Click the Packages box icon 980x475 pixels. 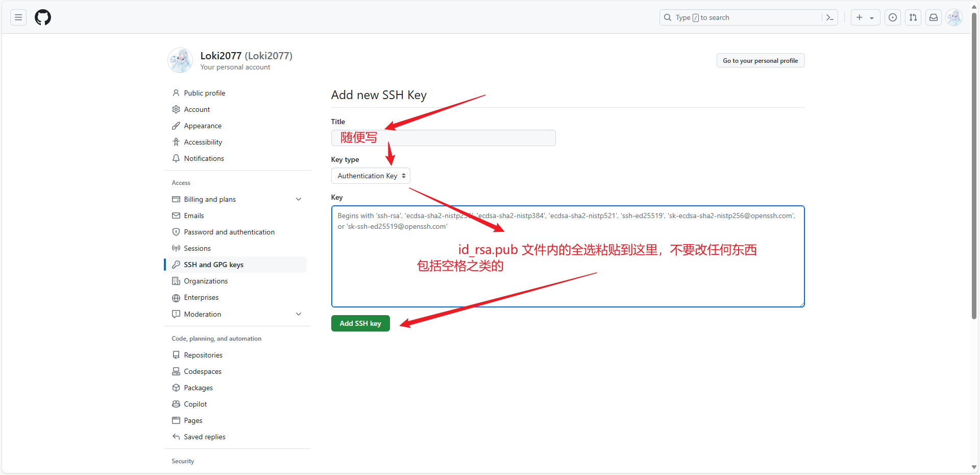176,388
